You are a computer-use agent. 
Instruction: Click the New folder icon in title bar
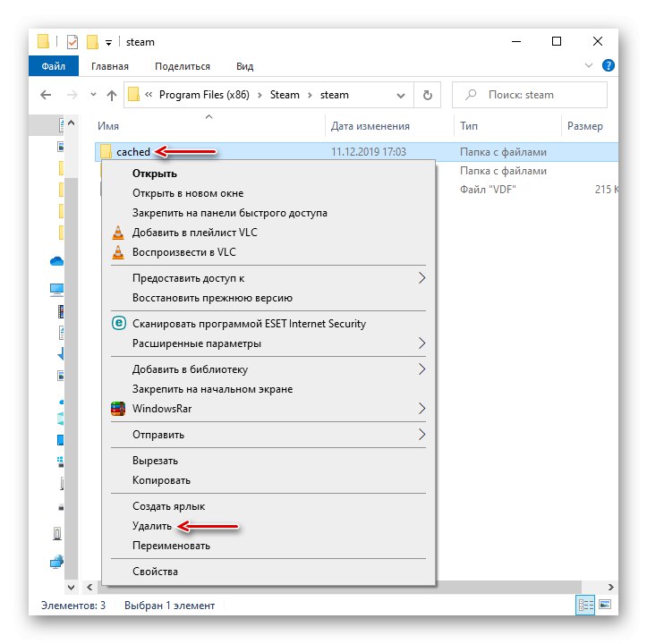pos(92,42)
